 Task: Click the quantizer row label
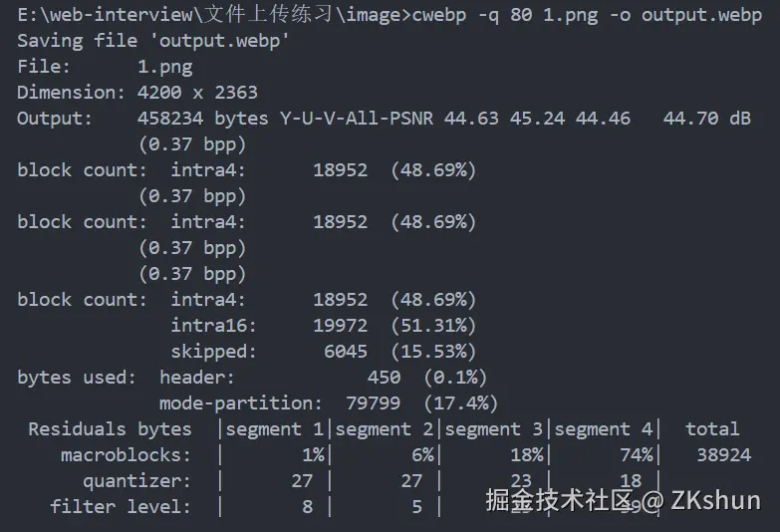[136, 481]
